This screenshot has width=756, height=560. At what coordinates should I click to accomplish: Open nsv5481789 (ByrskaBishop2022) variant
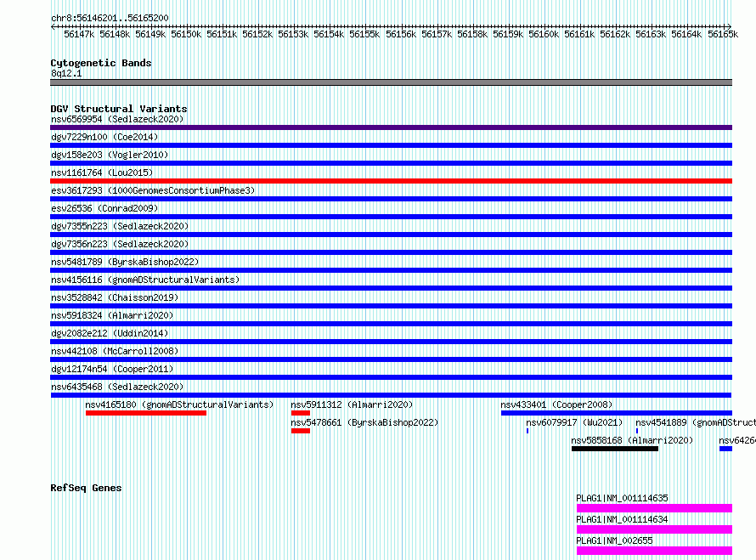(x=125, y=262)
